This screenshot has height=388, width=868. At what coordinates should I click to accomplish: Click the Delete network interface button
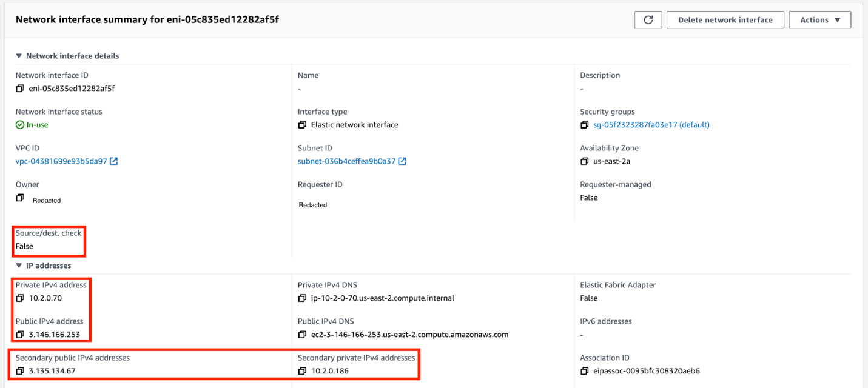725,19
